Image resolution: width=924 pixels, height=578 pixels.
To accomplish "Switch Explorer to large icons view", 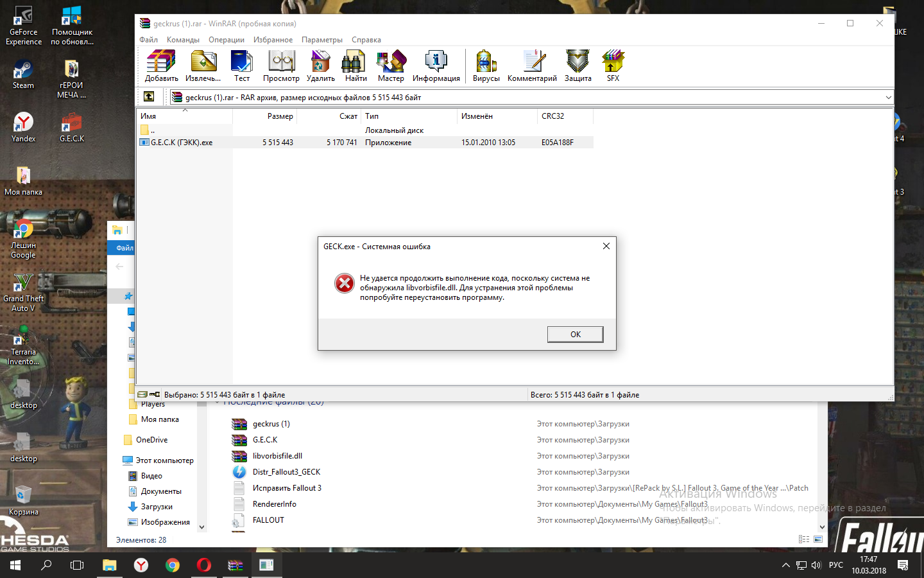I will coord(818,539).
